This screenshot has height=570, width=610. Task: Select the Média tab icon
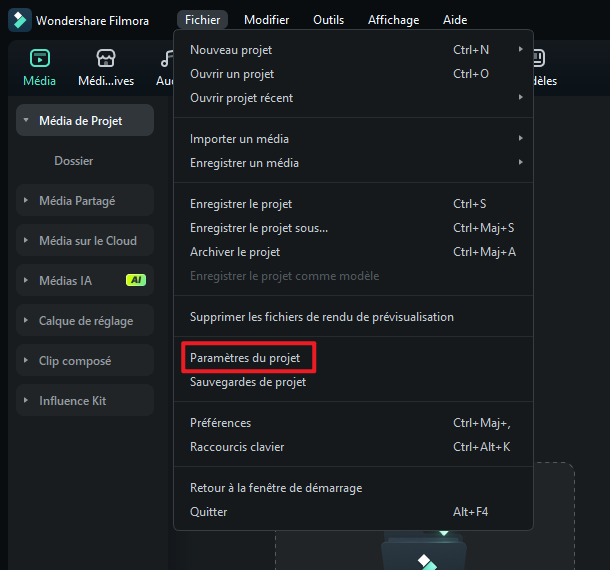coord(40,58)
